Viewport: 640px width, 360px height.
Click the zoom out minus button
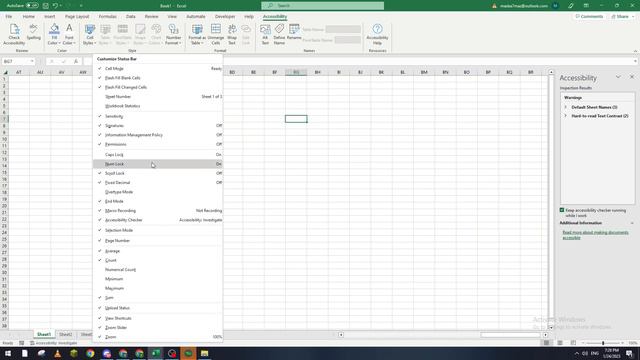click(x=583, y=343)
